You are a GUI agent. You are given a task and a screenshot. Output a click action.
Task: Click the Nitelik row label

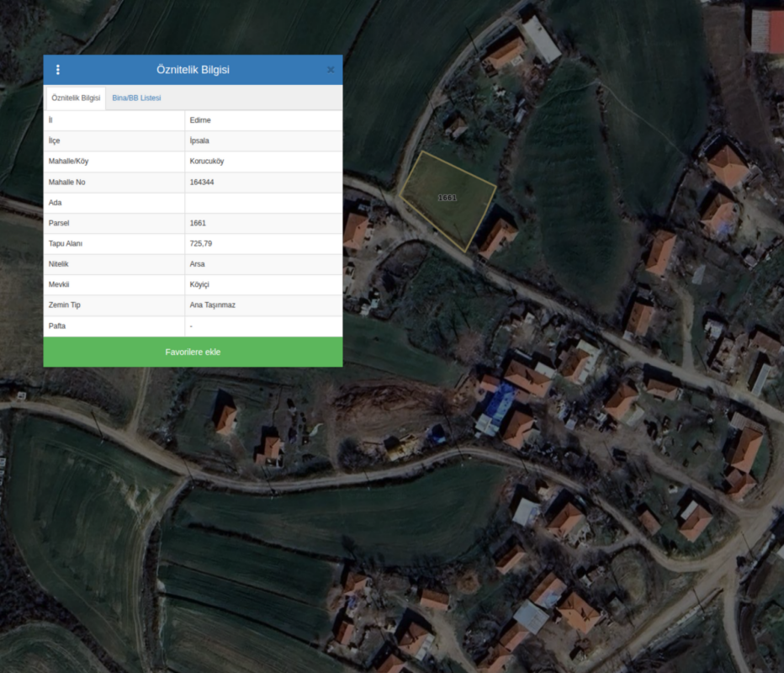click(x=59, y=264)
